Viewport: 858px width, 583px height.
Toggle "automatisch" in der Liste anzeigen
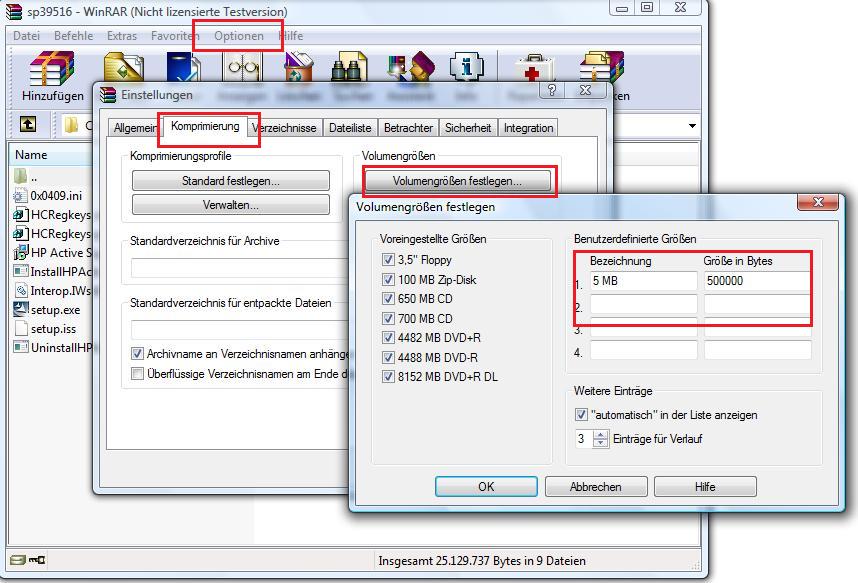pyautogui.click(x=581, y=414)
